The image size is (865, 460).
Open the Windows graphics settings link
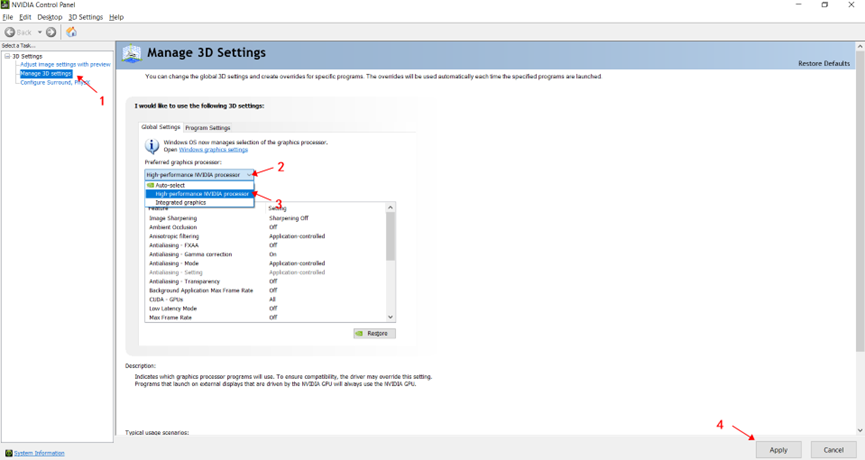point(213,149)
